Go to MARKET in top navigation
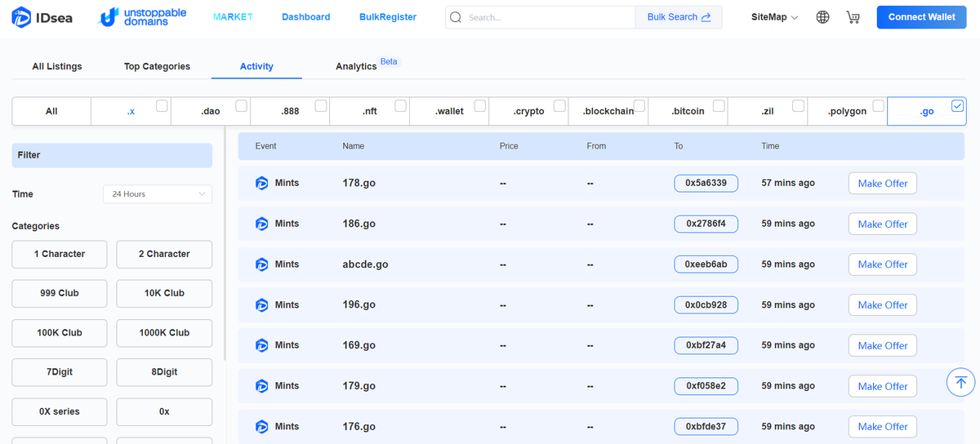980x444 pixels. [233, 17]
